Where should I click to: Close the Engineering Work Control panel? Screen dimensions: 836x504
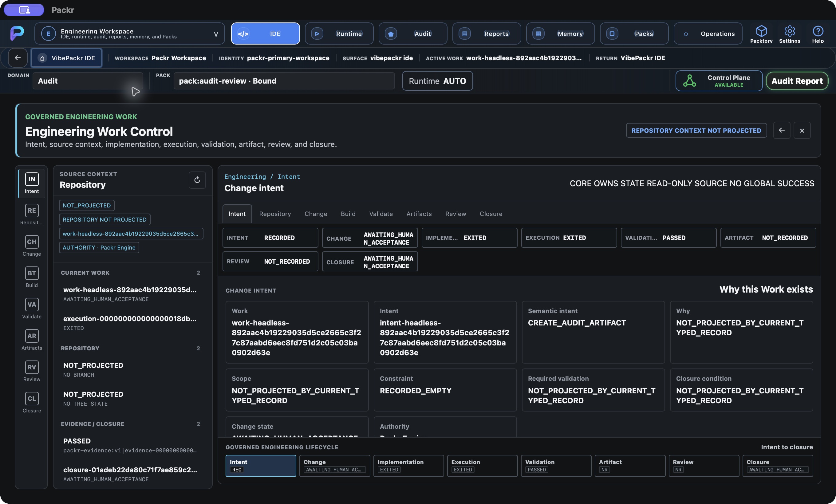click(802, 130)
